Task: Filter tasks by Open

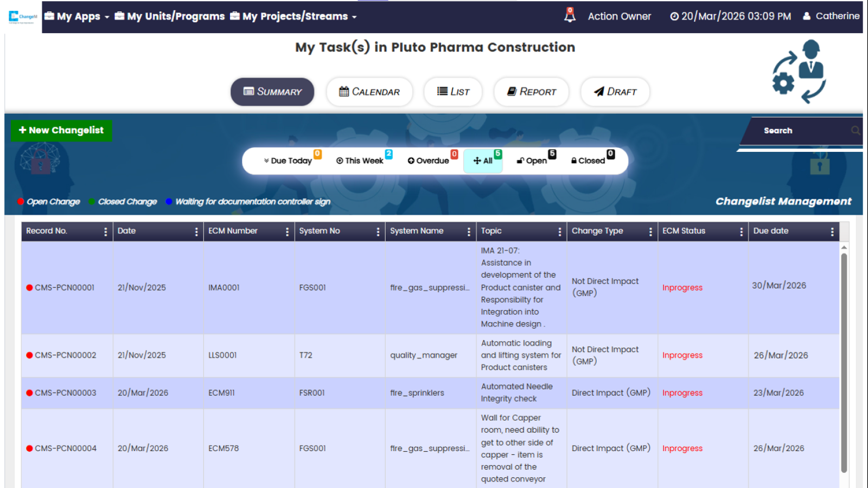Action: point(532,161)
